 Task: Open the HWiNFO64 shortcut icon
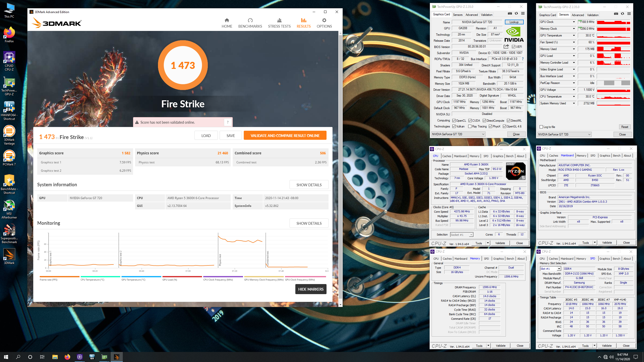[9, 111]
